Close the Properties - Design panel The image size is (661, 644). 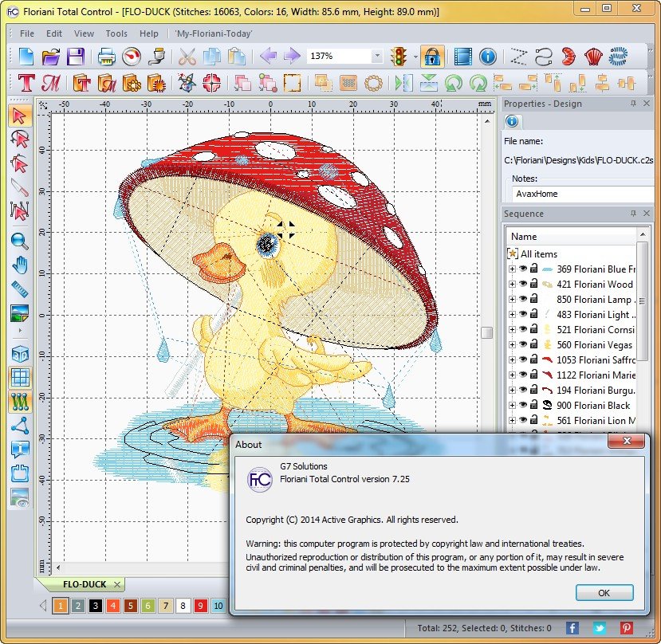(646, 104)
